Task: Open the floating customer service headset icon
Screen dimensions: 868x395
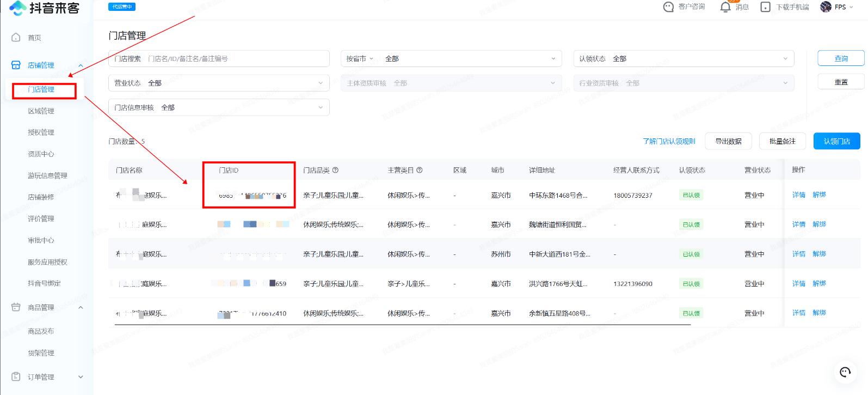Action: click(845, 372)
